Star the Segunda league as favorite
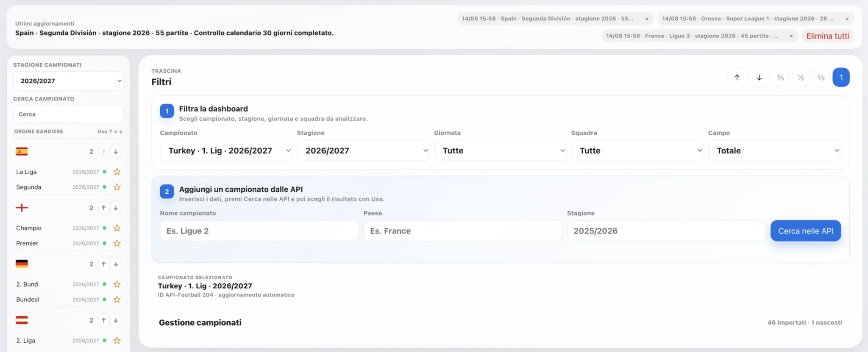The image size is (868, 352). pyautogui.click(x=117, y=187)
